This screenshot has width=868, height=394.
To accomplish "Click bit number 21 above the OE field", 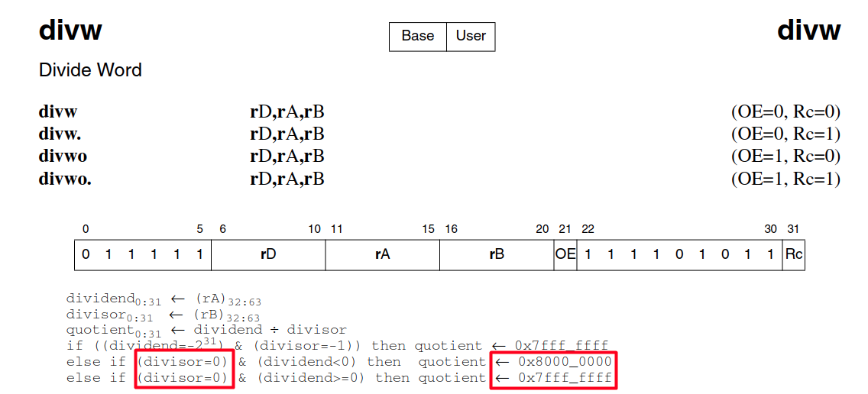I will (565, 229).
